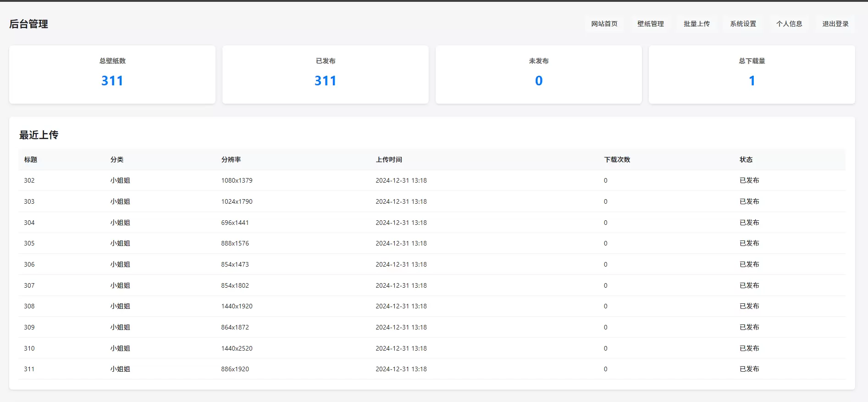
Task: Select the 总壁纸数 statistics card
Action: click(x=112, y=74)
